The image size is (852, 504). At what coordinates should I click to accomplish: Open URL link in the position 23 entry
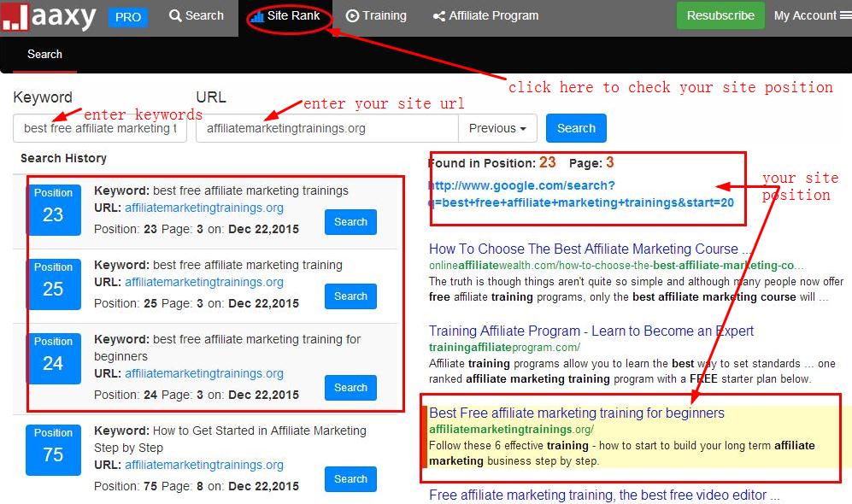coord(204,208)
